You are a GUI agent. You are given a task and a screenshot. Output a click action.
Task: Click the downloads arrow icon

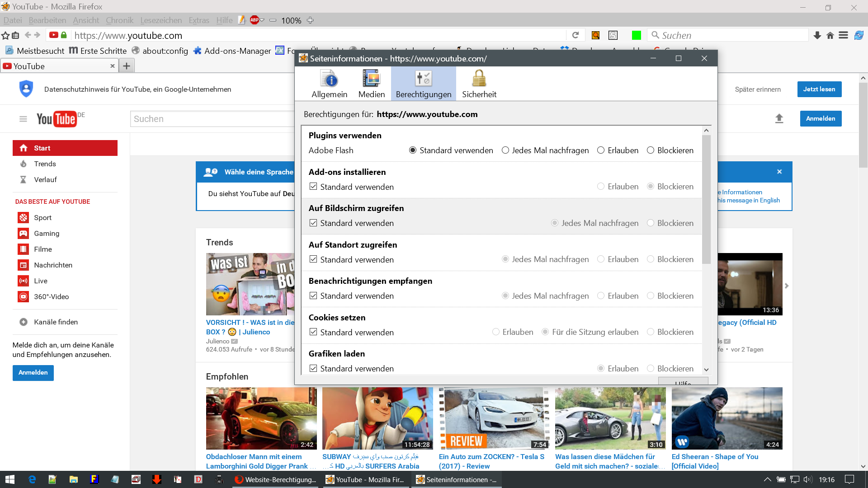pyautogui.click(x=817, y=35)
